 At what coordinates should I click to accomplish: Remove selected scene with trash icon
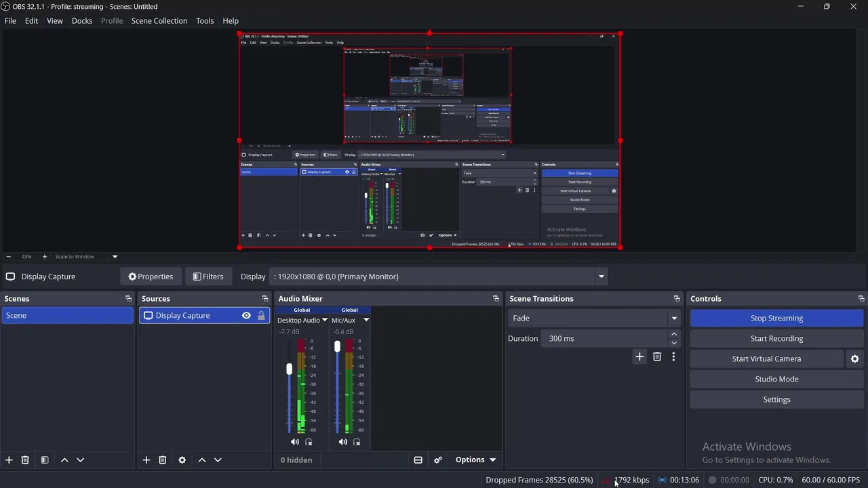(x=25, y=460)
